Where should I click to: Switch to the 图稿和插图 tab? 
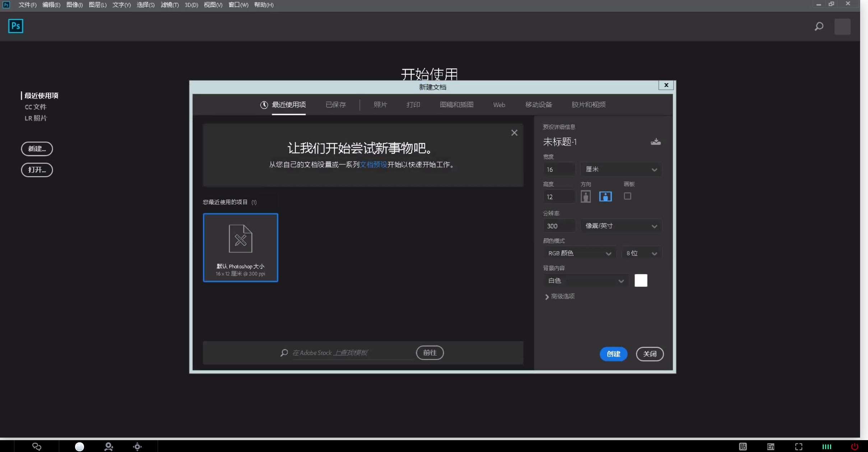(456, 105)
